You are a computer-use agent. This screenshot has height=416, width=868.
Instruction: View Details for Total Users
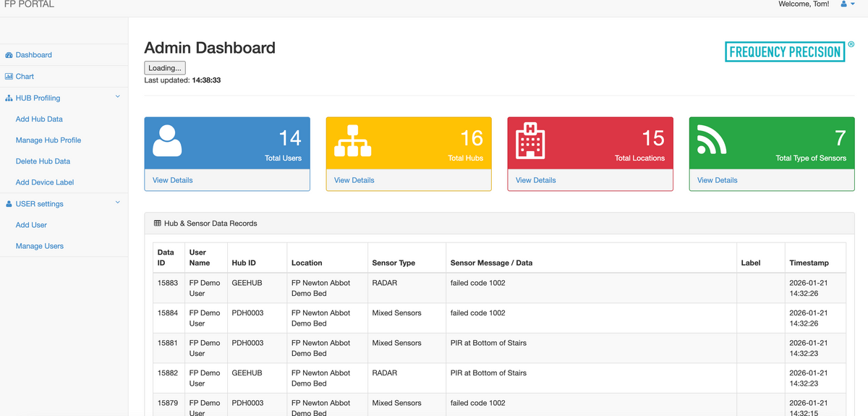[173, 180]
